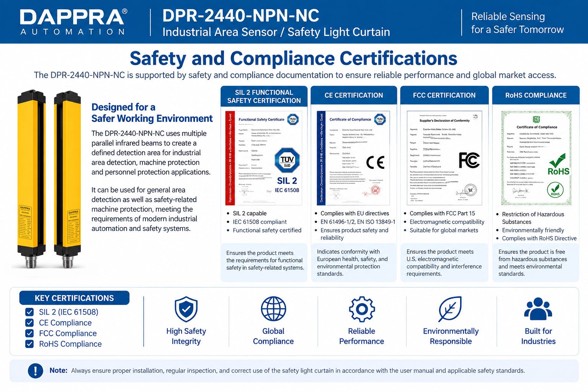Select the CE Certification header

(x=354, y=95)
